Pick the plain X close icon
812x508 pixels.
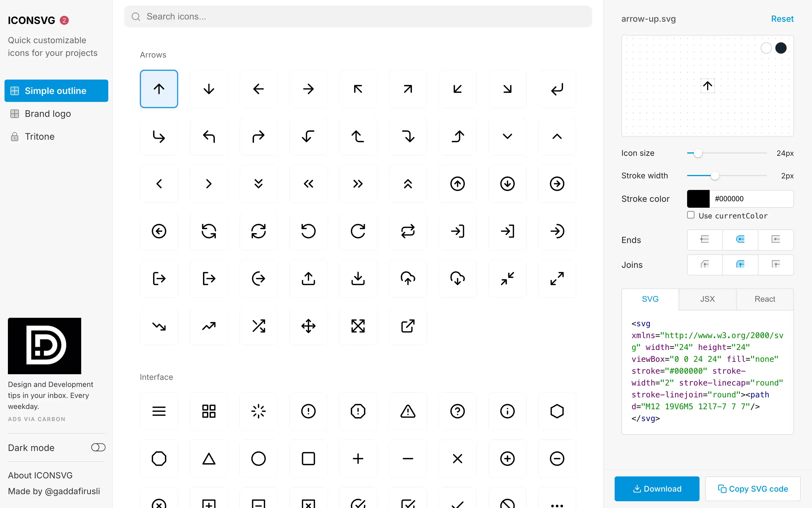tap(458, 458)
